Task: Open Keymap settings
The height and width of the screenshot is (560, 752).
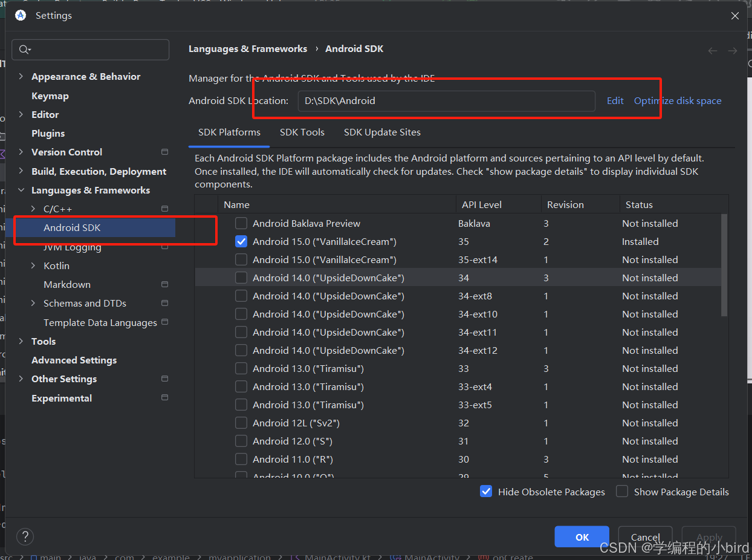Action: (50, 96)
